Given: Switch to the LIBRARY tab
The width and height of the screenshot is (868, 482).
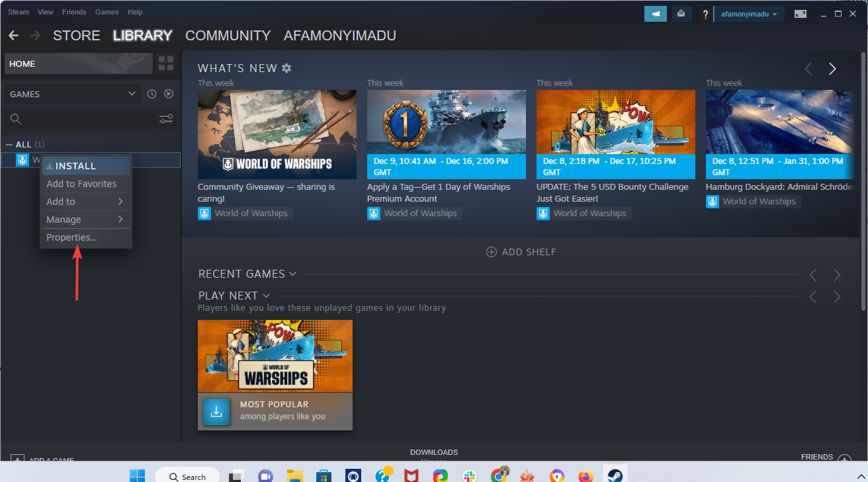Looking at the screenshot, I should tap(142, 36).
